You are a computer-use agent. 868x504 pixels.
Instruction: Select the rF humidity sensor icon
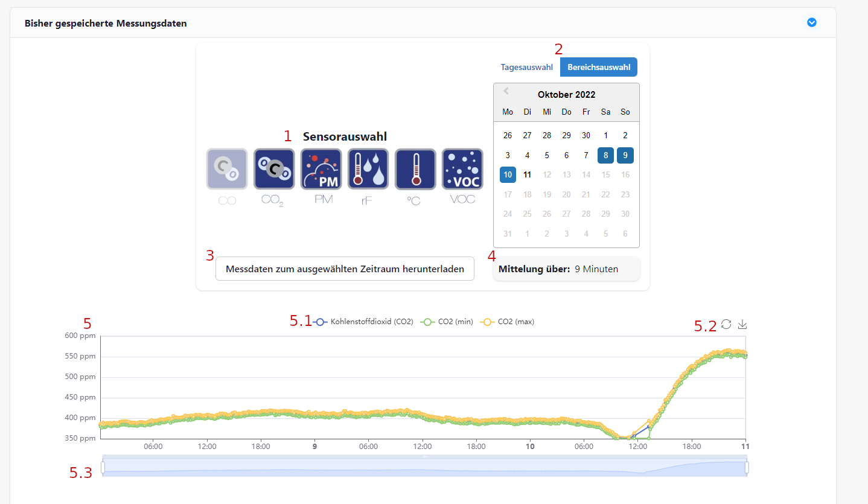368,169
